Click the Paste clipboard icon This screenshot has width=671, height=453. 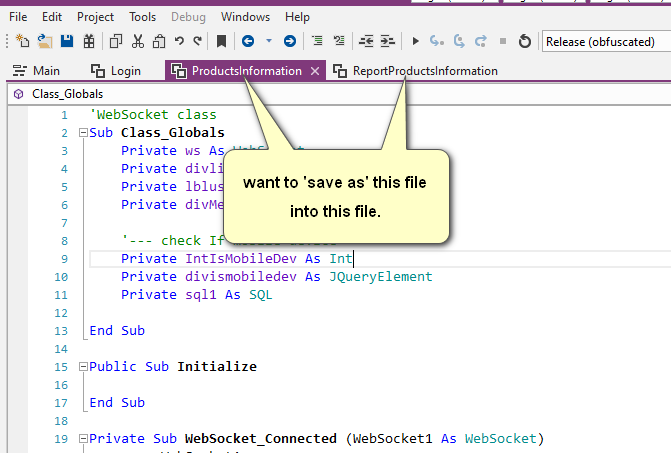[159, 41]
